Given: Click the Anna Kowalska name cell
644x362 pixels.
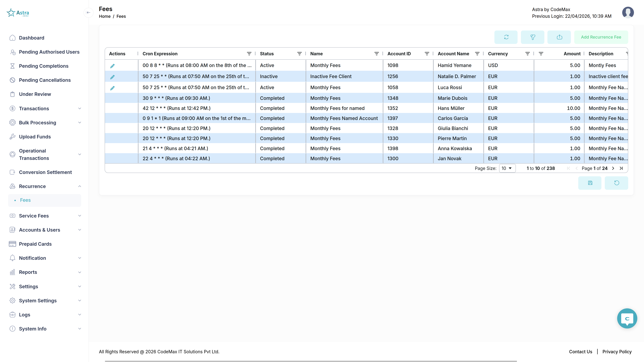Looking at the screenshot, I should click(x=458, y=149).
